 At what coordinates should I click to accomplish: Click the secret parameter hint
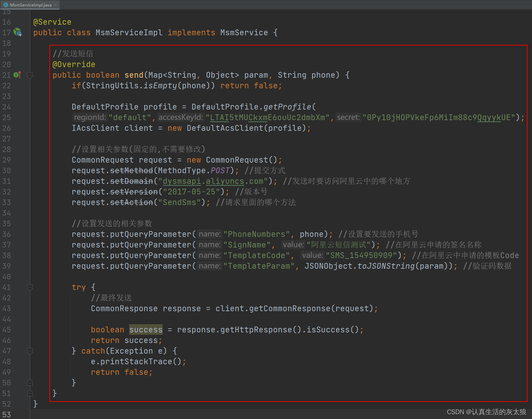(348, 117)
